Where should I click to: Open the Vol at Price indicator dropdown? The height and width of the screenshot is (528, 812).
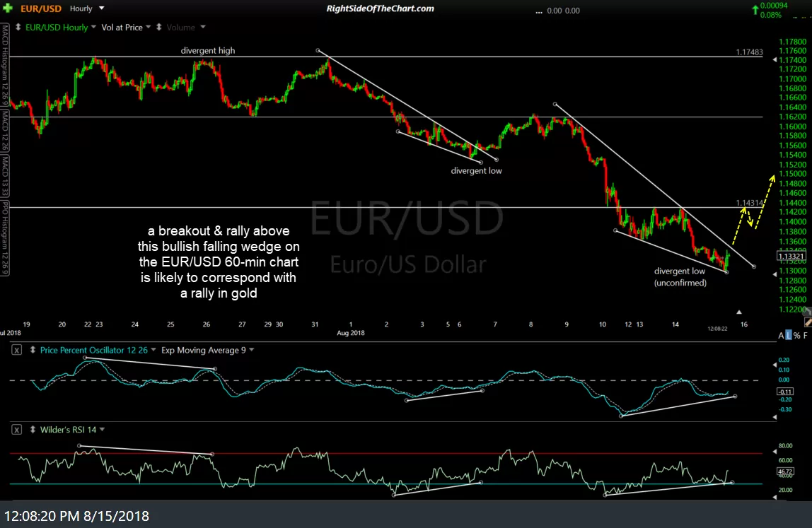point(148,27)
